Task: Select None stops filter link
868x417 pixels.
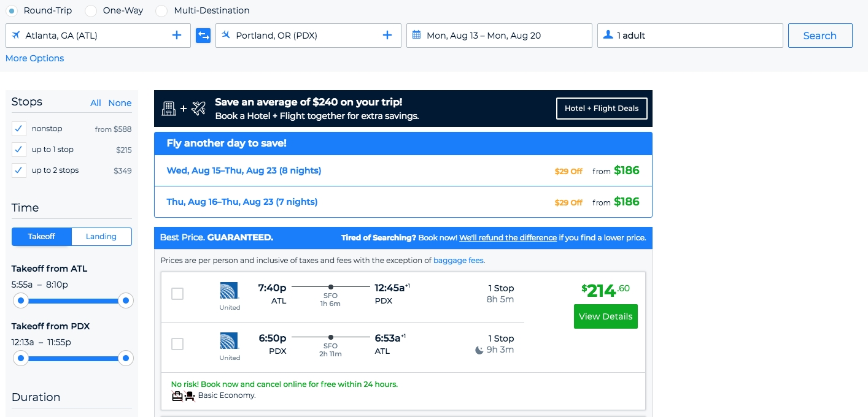Action: pyautogui.click(x=120, y=103)
